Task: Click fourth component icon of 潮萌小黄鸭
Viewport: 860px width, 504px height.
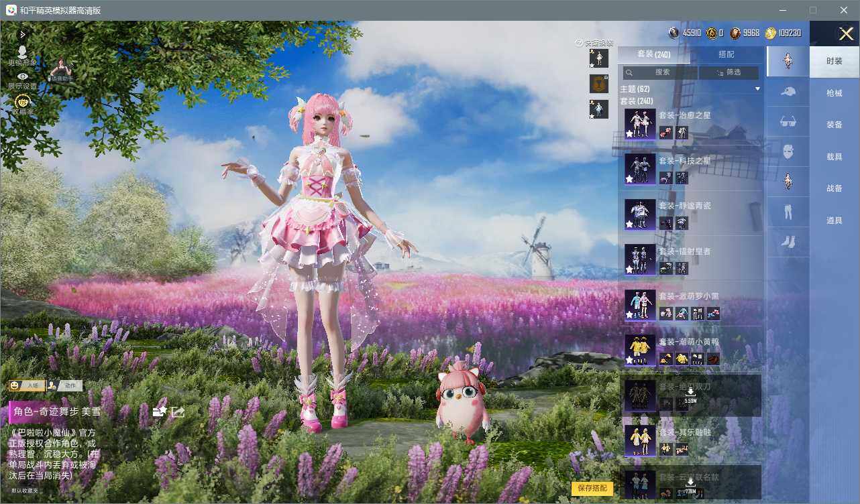Action: click(x=713, y=359)
